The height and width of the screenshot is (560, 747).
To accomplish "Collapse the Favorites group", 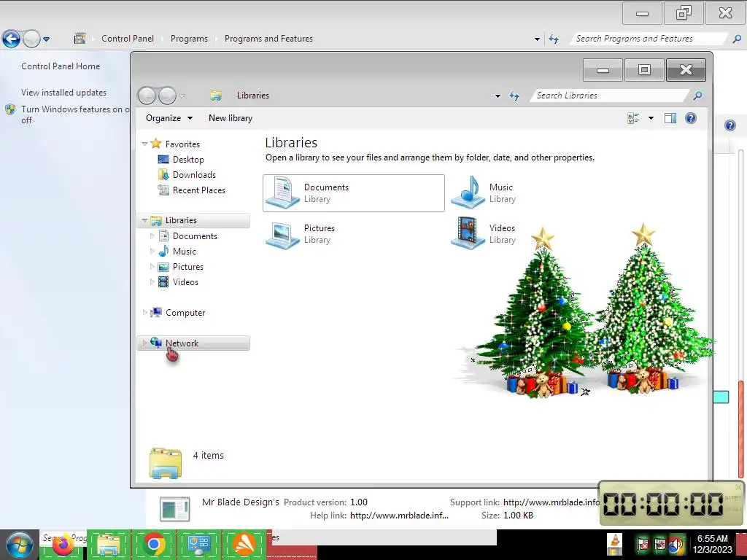I will [x=145, y=144].
